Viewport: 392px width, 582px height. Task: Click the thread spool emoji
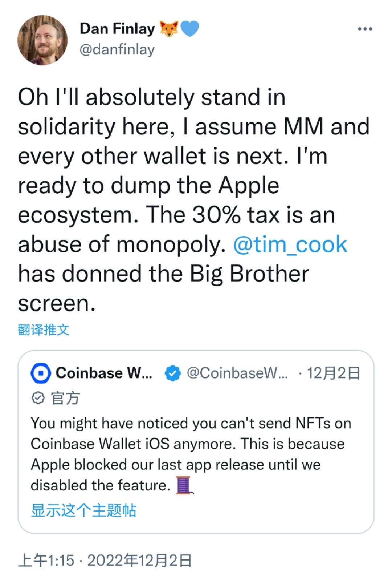pos(184,485)
